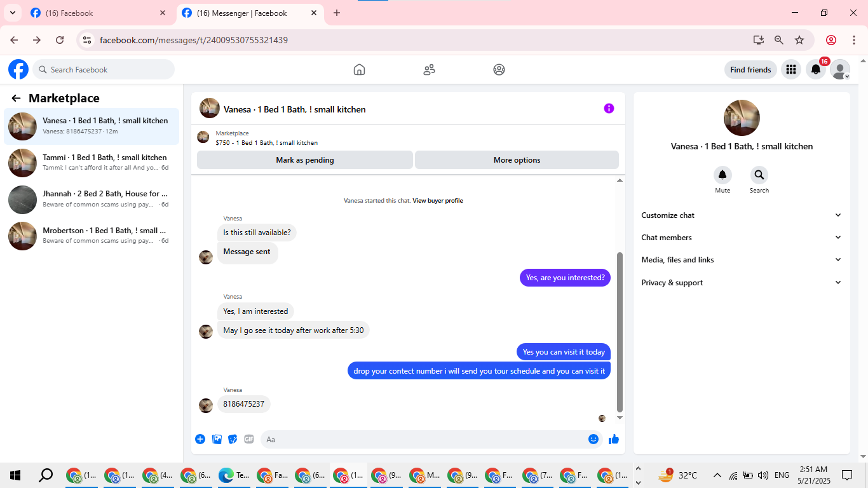Screen dimensions: 868x488
Task: Open the View buyer profile link
Action: pos(438,201)
